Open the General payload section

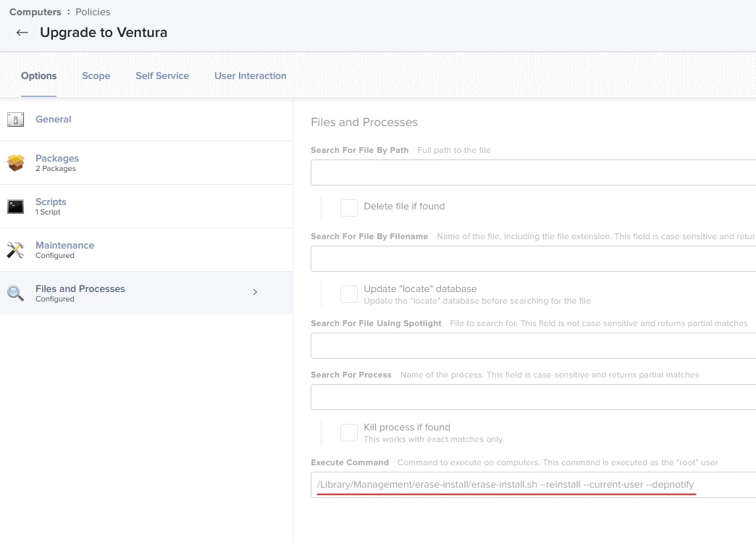tap(146, 120)
